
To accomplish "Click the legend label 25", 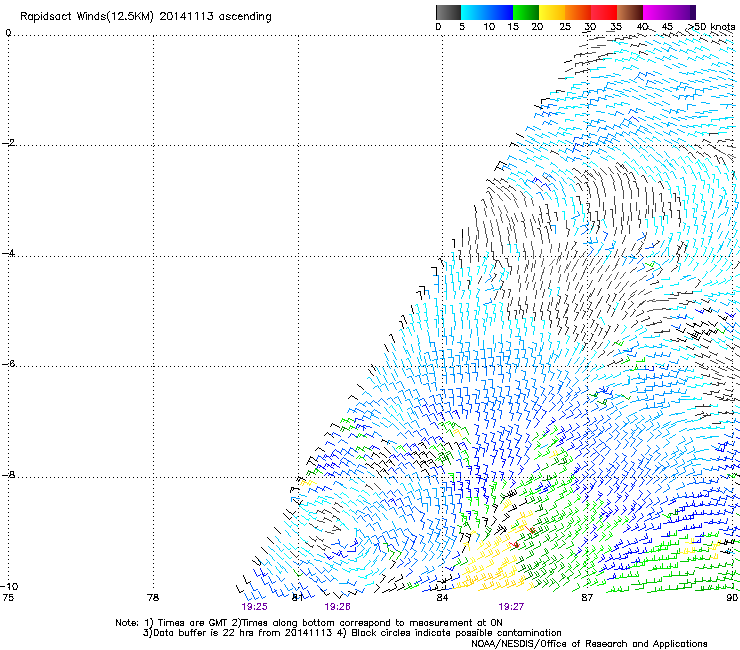I will tap(565, 27).
